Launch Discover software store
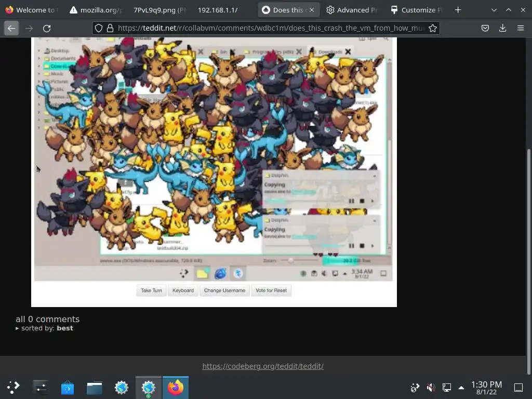532x399 pixels. click(x=68, y=388)
